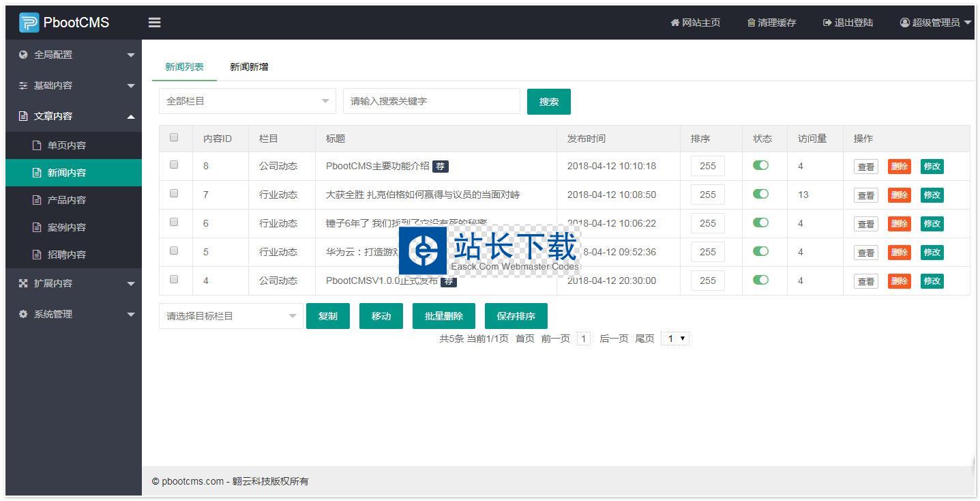This screenshot has height=501, width=980.
Task: Open website homepage via house icon
Action: 674,23
